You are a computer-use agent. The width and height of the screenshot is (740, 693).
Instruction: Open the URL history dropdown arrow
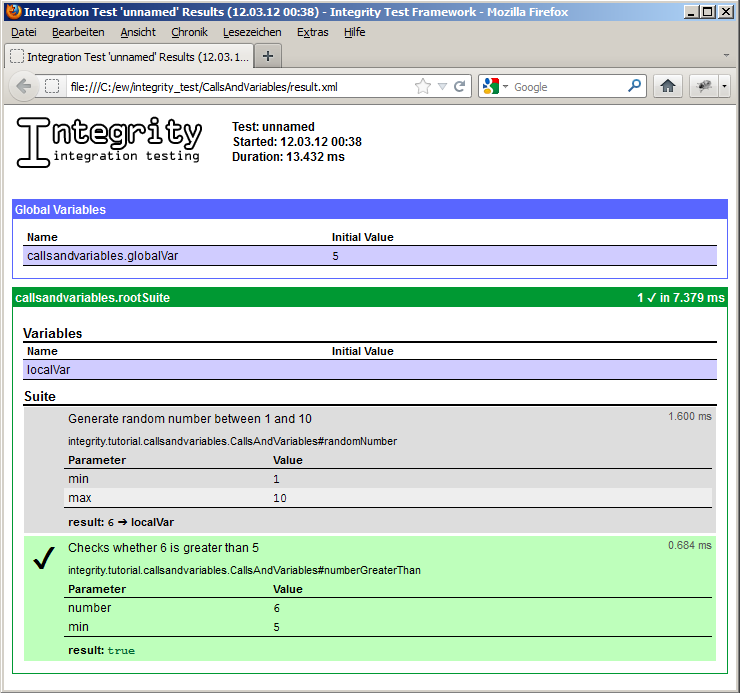[x=442, y=87]
